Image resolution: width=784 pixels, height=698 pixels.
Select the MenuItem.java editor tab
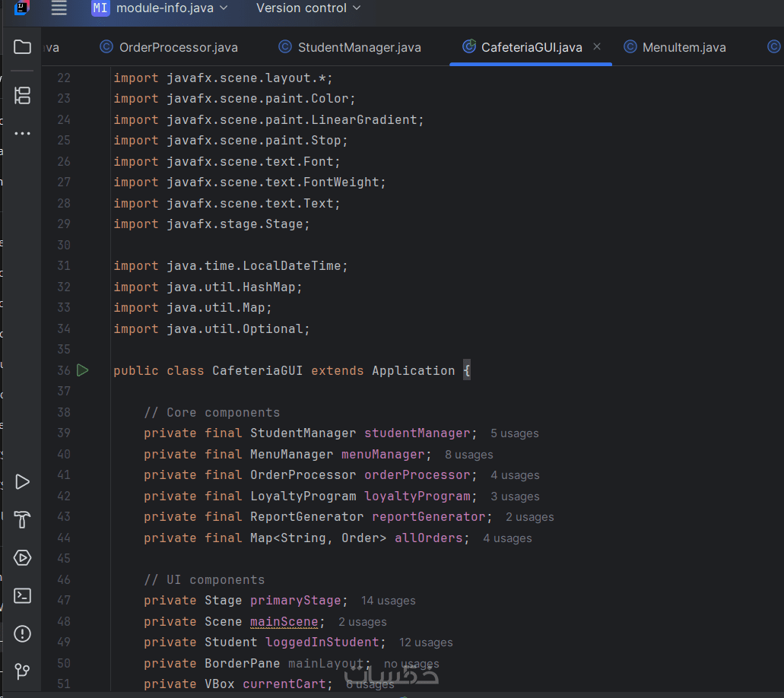684,47
